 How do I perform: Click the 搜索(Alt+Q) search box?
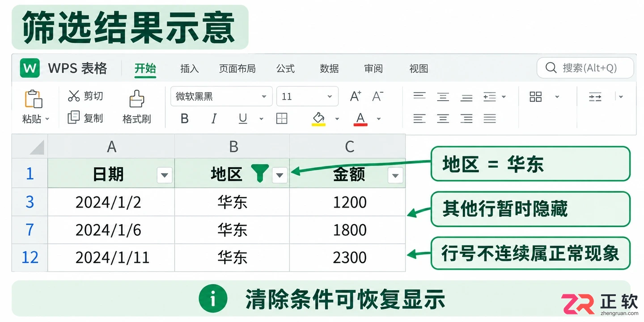[x=585, y=68]
